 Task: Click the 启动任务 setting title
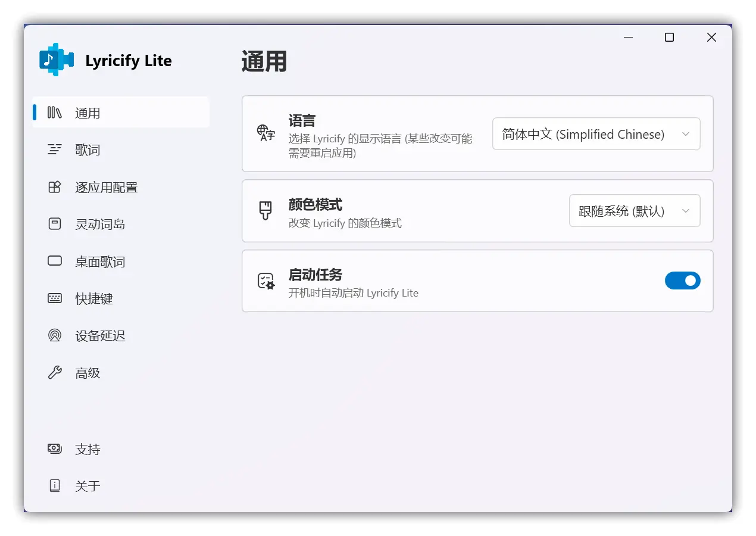pyautogui.click(x=315, y=275)
